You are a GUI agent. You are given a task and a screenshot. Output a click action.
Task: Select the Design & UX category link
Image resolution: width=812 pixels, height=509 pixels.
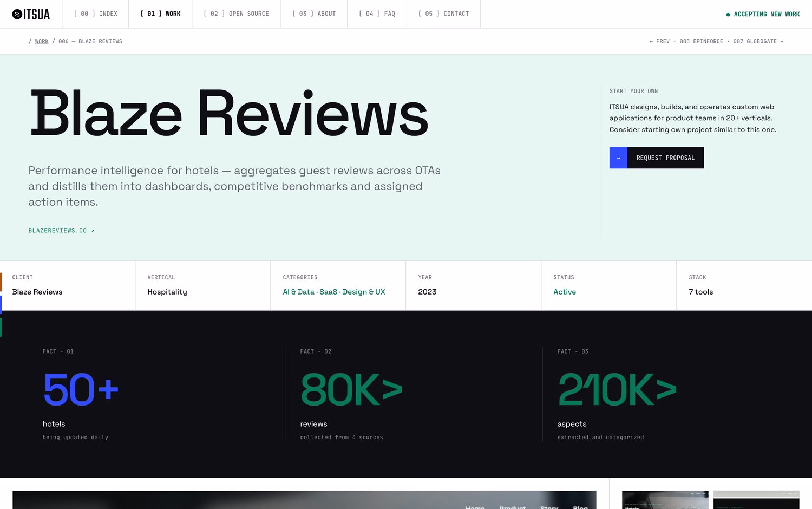tap(364, 292)
